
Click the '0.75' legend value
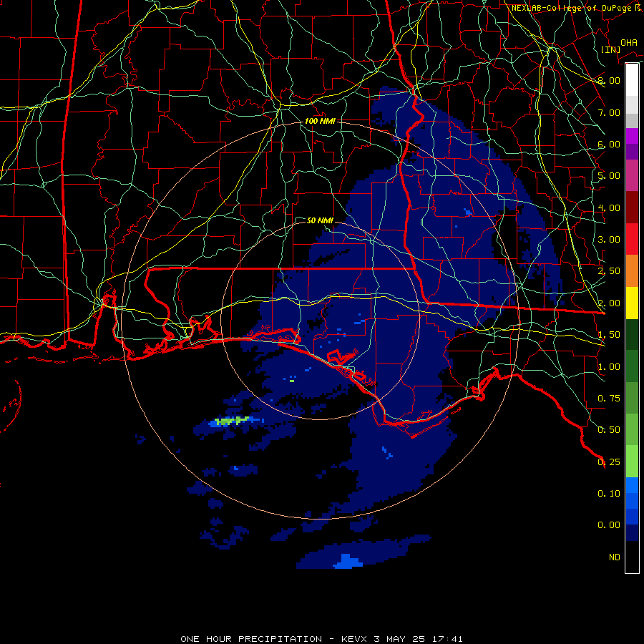tap(609, 398)
